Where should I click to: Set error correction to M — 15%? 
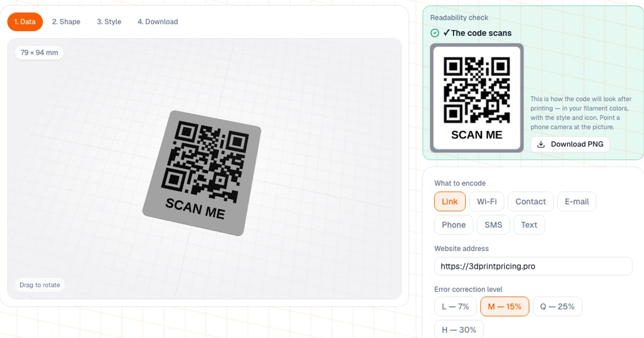point(504,307)
